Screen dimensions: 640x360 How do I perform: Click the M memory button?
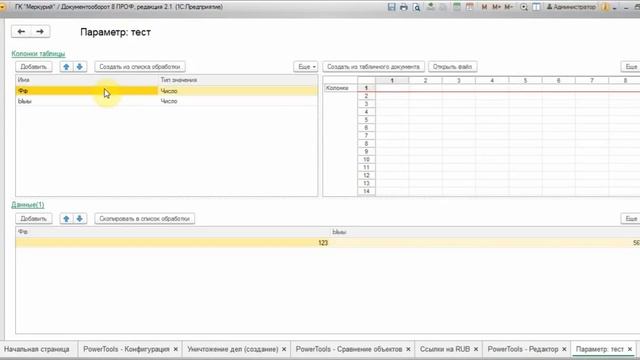click(484, 7)
